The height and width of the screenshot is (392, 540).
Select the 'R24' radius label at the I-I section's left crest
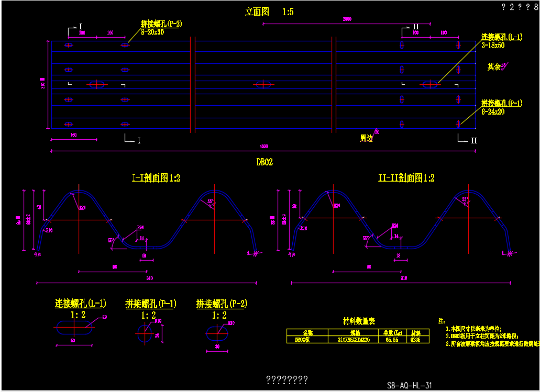click(x=82, y=208)
